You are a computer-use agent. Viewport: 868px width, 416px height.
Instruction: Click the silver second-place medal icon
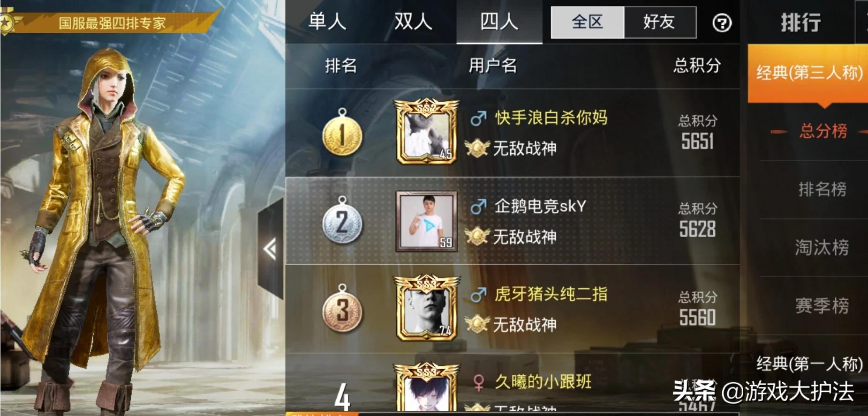pos(342,221)
